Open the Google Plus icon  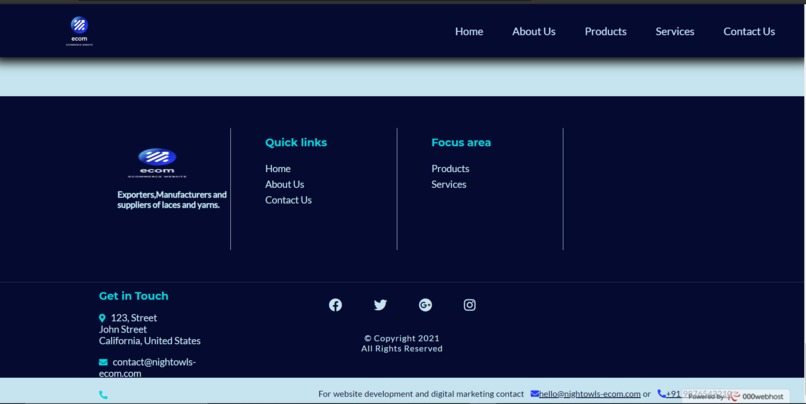[x=425, y=305]
